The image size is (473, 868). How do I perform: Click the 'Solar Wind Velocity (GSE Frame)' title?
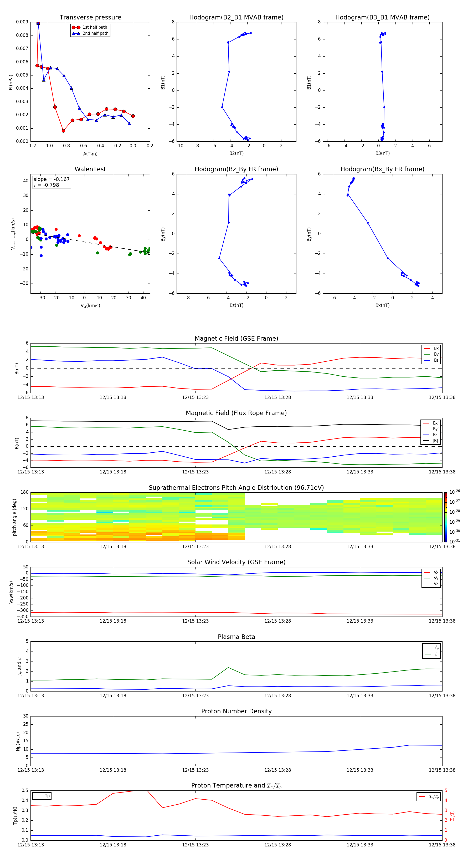236,562
